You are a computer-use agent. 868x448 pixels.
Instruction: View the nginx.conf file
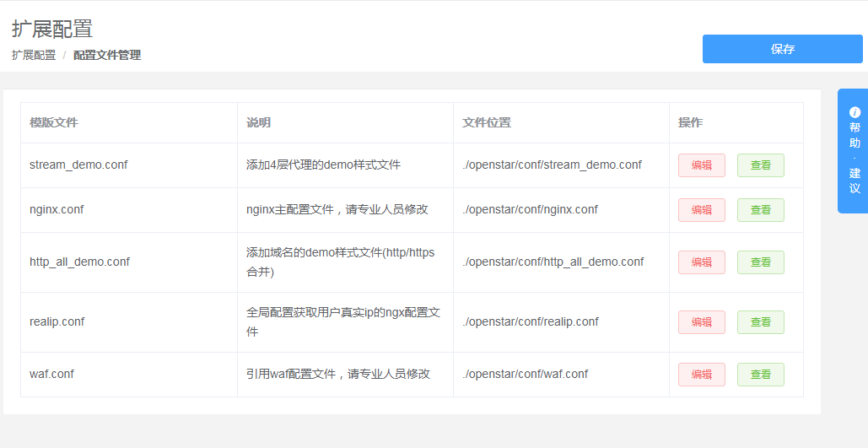pyautogui.click(x=761, y=210)
